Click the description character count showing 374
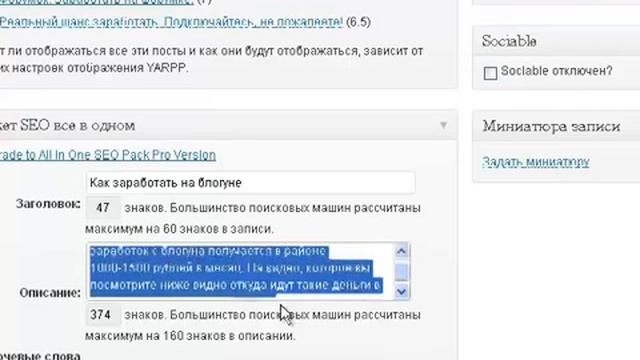The image size is (640, 360). point(103,315)
